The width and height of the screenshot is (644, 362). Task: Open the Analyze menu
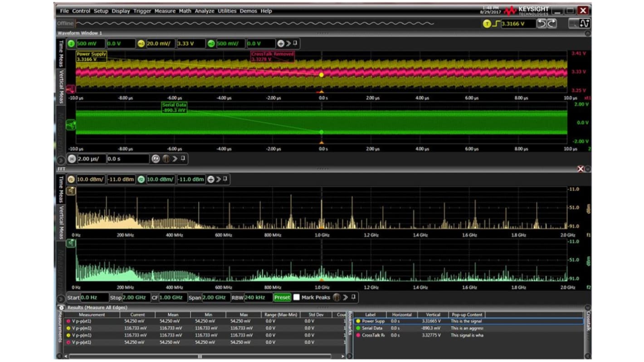point(205,11)
